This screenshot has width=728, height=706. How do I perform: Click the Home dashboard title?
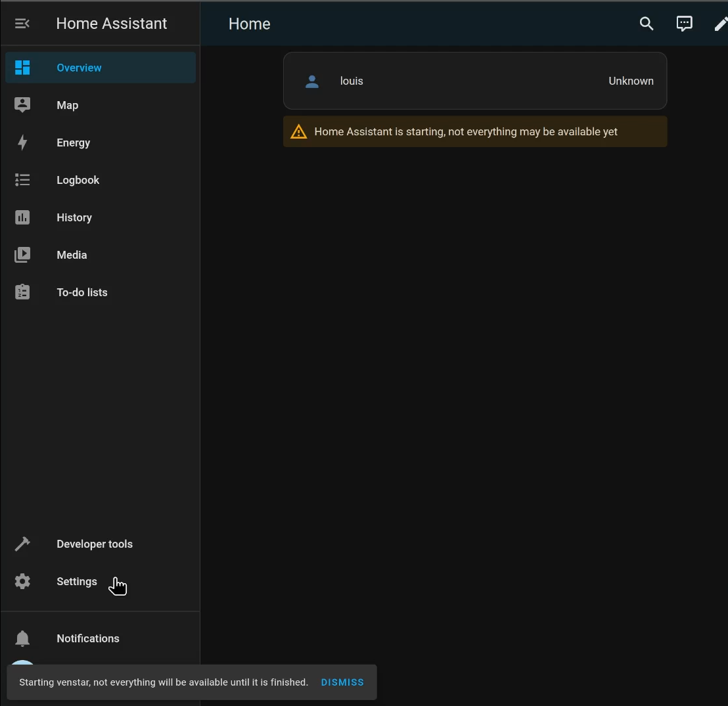point(249,24)
